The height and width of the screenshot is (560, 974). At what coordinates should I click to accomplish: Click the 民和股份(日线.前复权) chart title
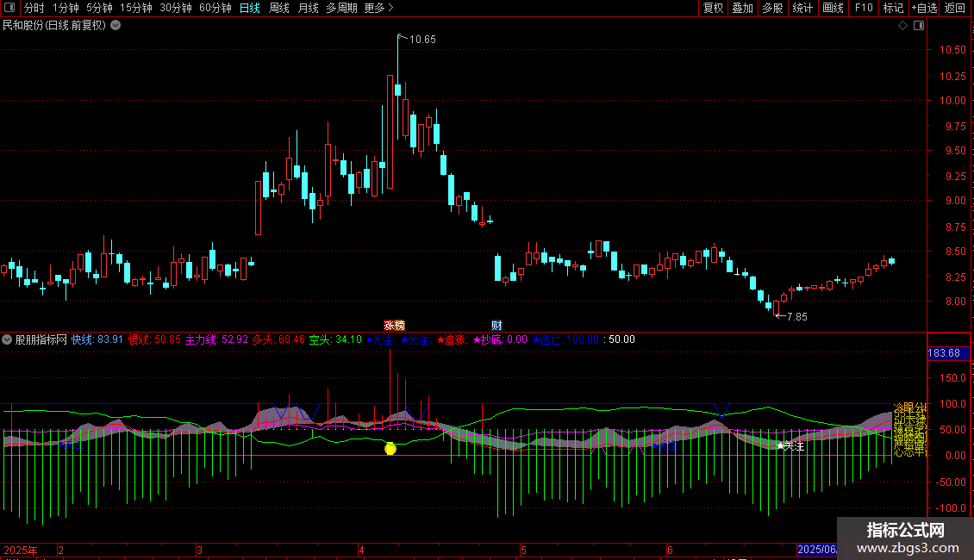(x=54, y=26)
